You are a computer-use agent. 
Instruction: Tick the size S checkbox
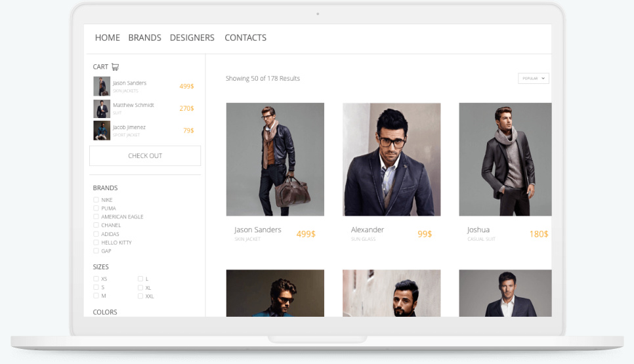(96, 287)
